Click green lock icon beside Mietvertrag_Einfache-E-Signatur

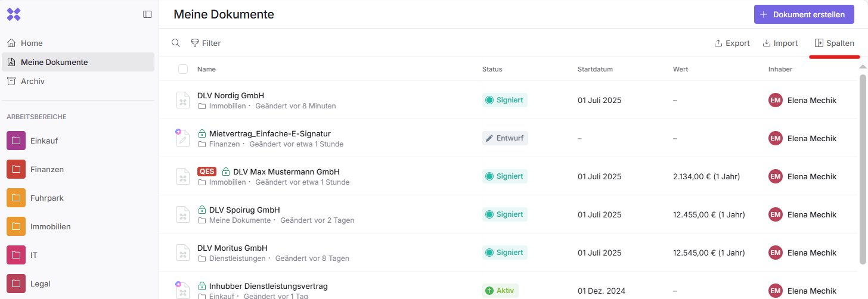click(x=201, y=133)
